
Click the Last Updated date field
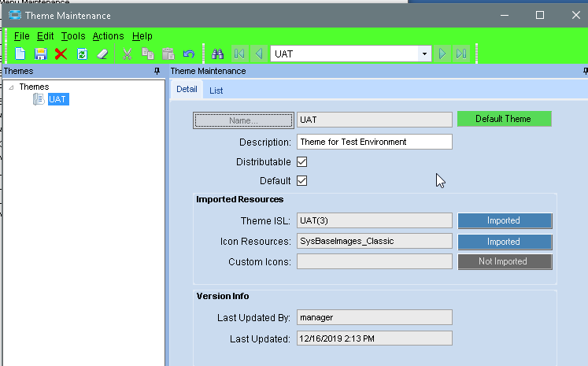[374, 338]
